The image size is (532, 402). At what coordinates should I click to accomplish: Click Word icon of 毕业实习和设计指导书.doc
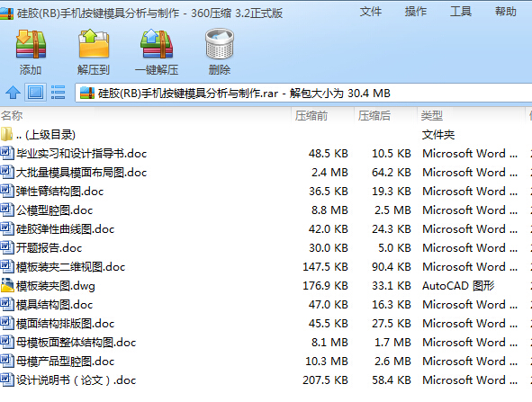coord(7,153)
